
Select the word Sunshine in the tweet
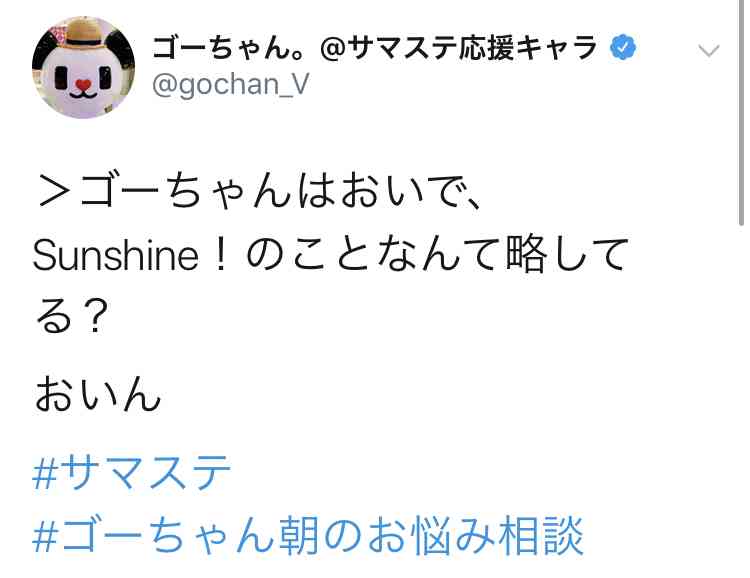(x=116, y=255)
